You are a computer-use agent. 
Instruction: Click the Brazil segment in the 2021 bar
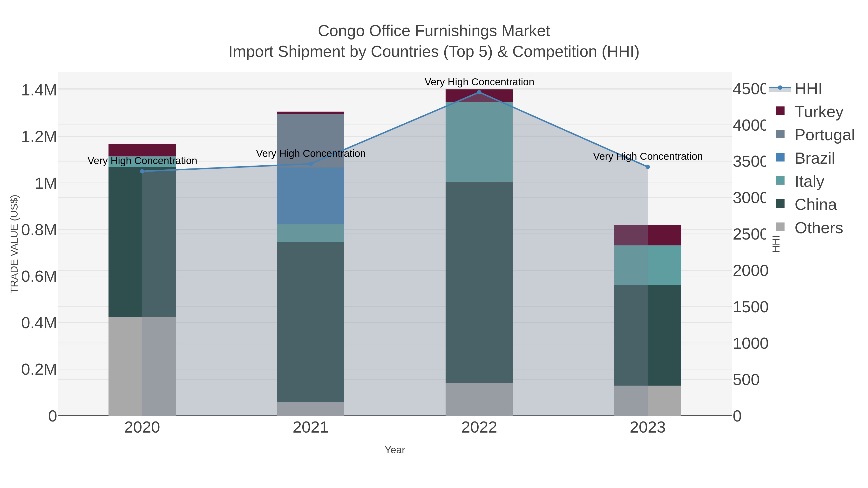coord(311,196)
